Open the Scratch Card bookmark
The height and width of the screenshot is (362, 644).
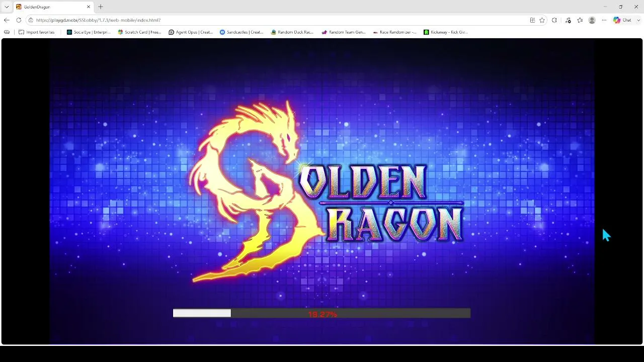[139, 32]
